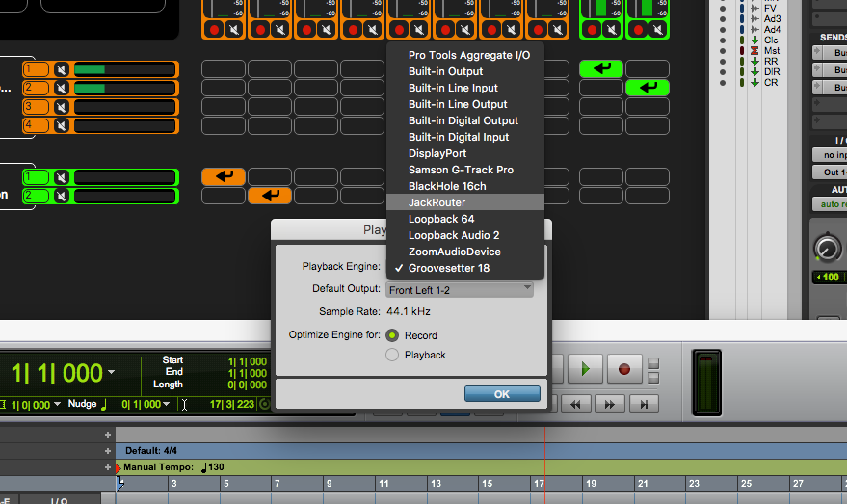Image resolution: width=847 pixels, height=504 pixels.
Task: Click the Length value 0|0|000
Action: click(247, 385)
